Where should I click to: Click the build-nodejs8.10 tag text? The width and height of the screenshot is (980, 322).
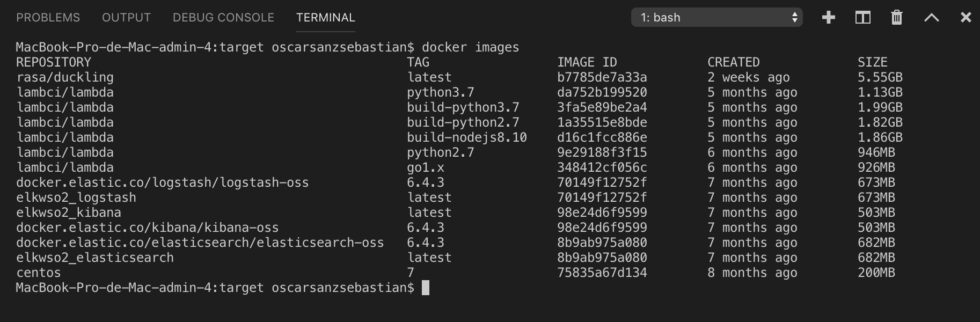tap(466, 137)
